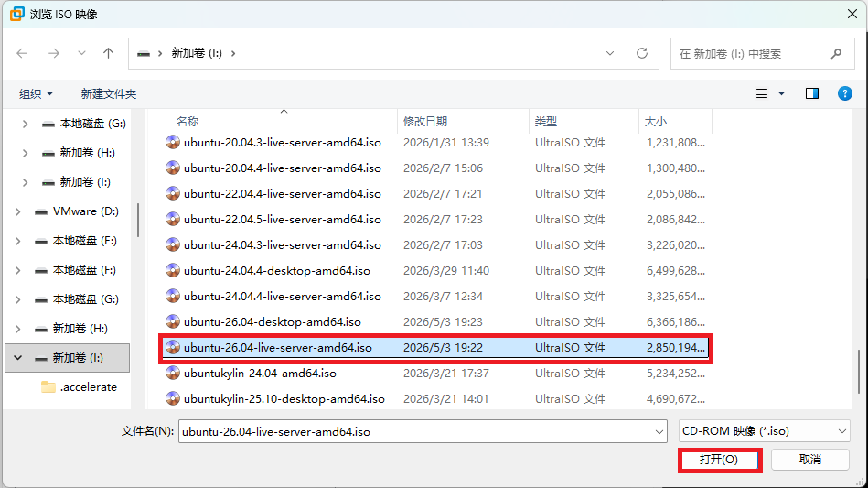This screenshot has width=868, height=488.
Task: Click the search magnifier icon
Action: click(837, 53)
